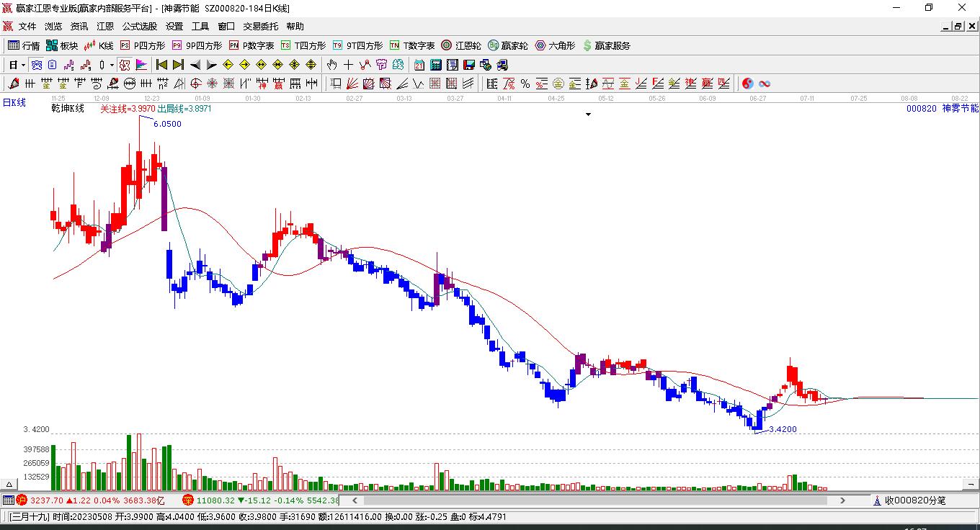Click the black left arrow playback icon

[x=195, y=65]
